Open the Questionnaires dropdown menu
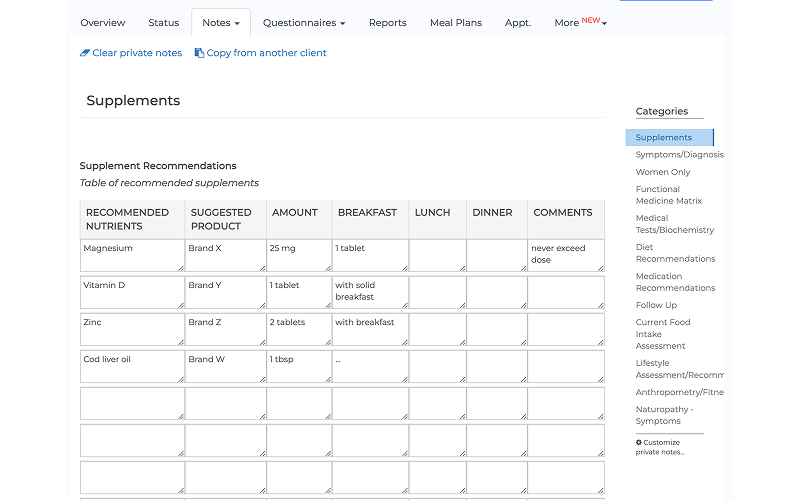The image size is (800, 500). coord(304,23)
